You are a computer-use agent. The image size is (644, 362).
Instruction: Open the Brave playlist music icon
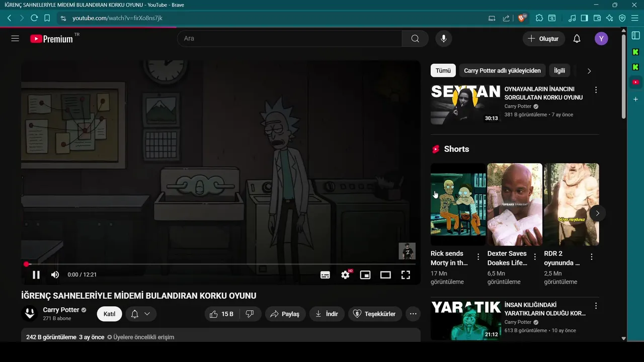[572, 18]
